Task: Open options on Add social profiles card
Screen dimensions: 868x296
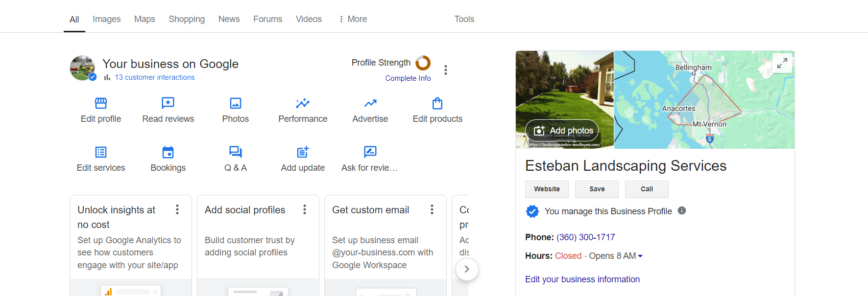Action: click(x=305, y=210)
